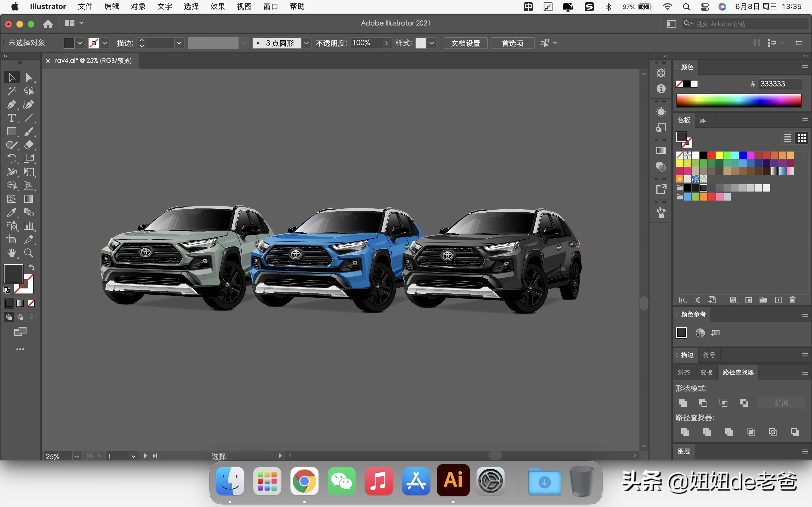812x507 pixels.
Task: Select the Pen tool
Action: click(x=11, y=104)
